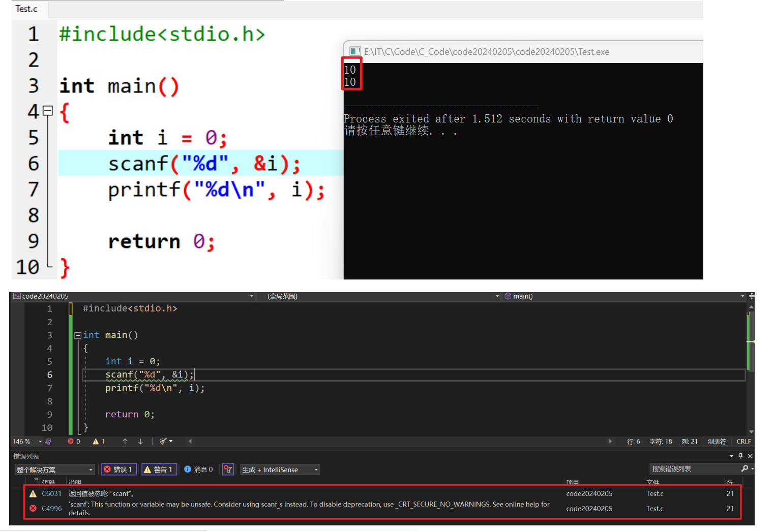Click the 搜索错误列表 search field
This screenshot has width=775, height=532.
pos(694,468)
